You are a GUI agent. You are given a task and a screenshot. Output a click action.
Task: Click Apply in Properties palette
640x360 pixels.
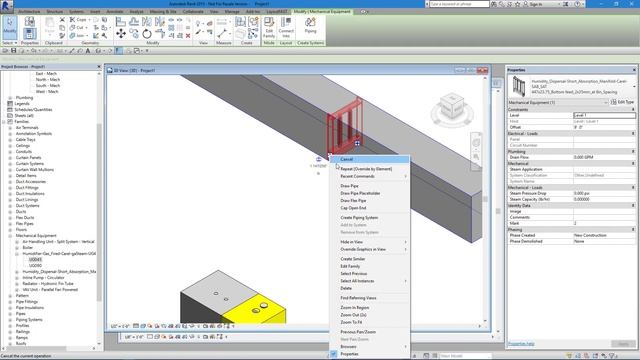coord(623,344)
